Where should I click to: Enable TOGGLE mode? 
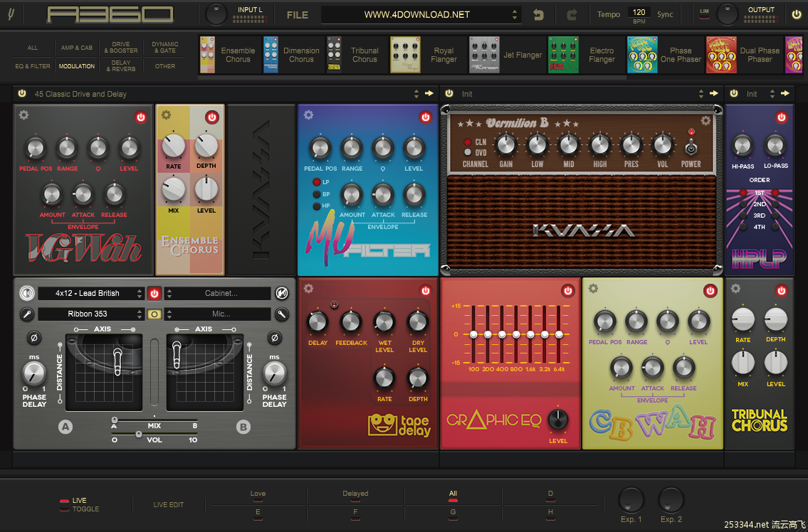point(79,509)
